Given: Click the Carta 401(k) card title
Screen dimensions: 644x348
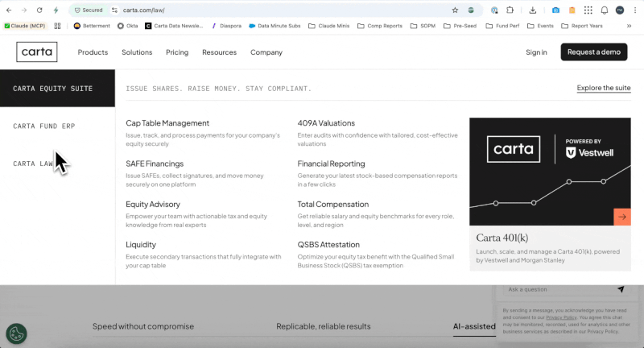Looking at the screenshot, I should point(502,238).
